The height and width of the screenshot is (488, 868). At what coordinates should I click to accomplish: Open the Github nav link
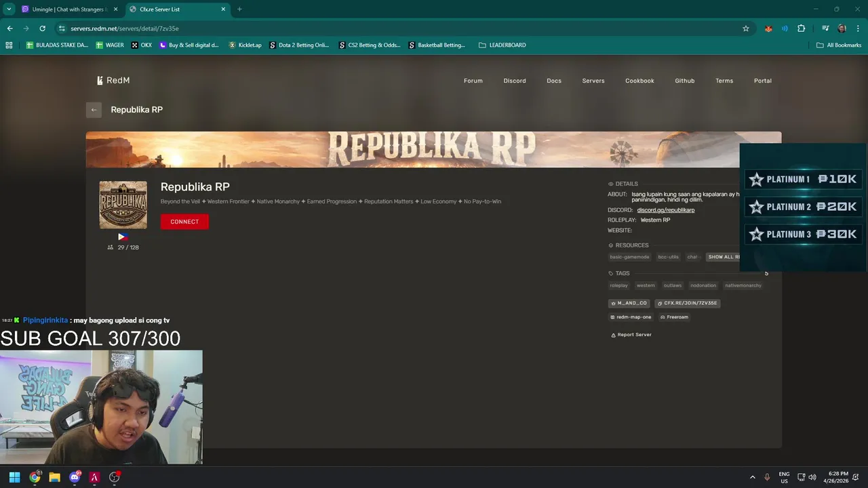tap(685, 81)
